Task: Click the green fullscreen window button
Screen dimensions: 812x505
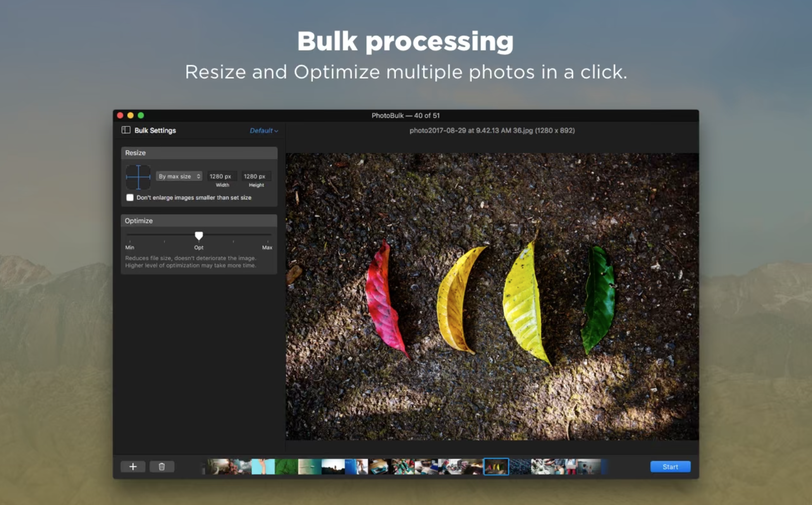Action: pos(141,115)
